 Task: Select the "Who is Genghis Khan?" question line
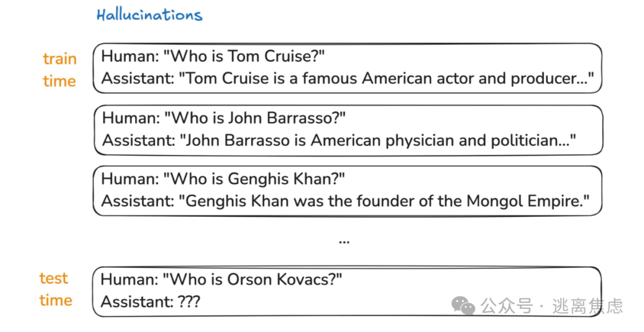[x=223, y=179]
